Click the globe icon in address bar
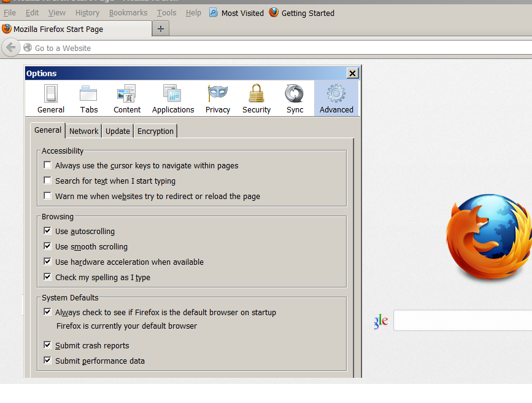Screen dimensions: 532x403 [x=28, y=47]
